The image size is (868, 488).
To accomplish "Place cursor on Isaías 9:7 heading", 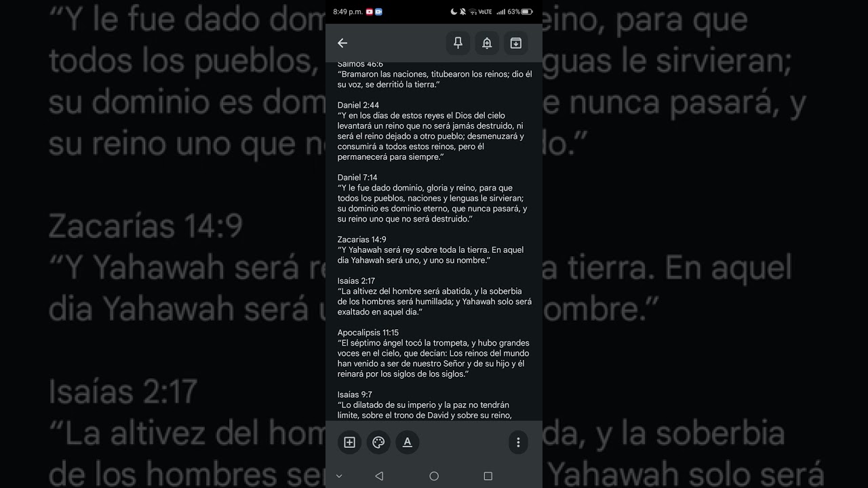I will point(355,394).
